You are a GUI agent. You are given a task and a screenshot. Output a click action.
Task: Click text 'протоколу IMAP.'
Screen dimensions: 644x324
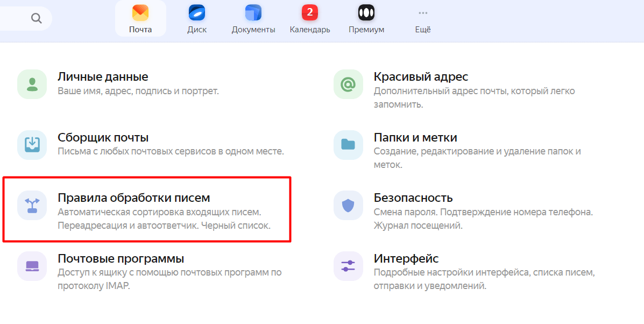click(x=94, y=286)
